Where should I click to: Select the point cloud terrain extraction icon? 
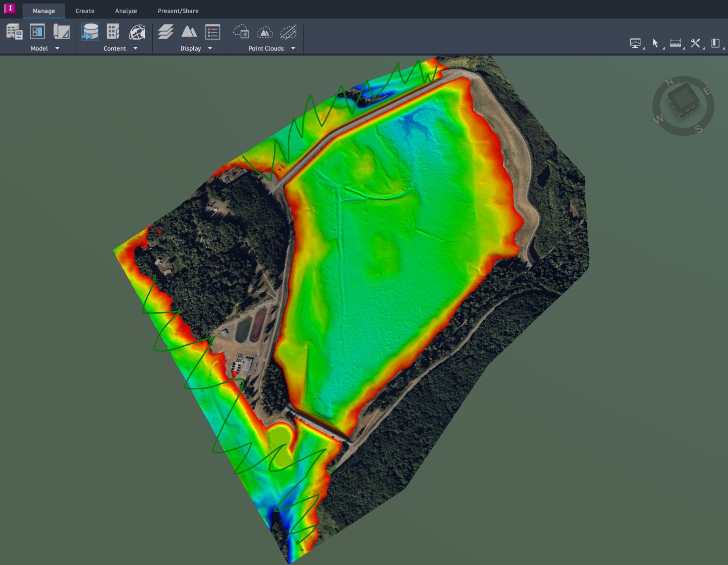(265, 31)
